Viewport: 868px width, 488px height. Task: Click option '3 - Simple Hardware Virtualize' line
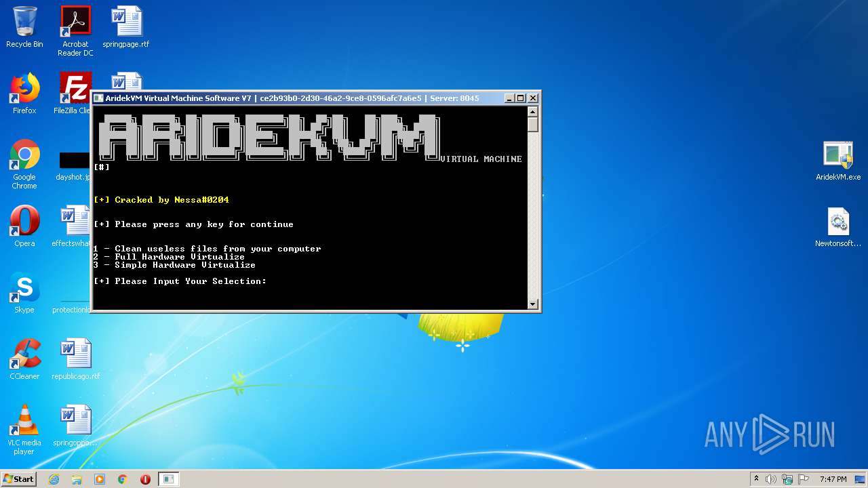[175, 265]
